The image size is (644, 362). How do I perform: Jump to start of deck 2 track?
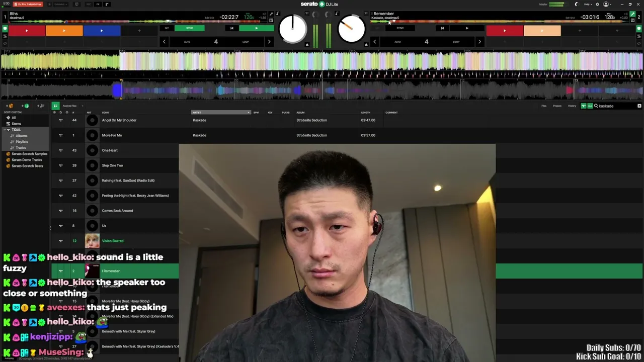coord(442,28)
